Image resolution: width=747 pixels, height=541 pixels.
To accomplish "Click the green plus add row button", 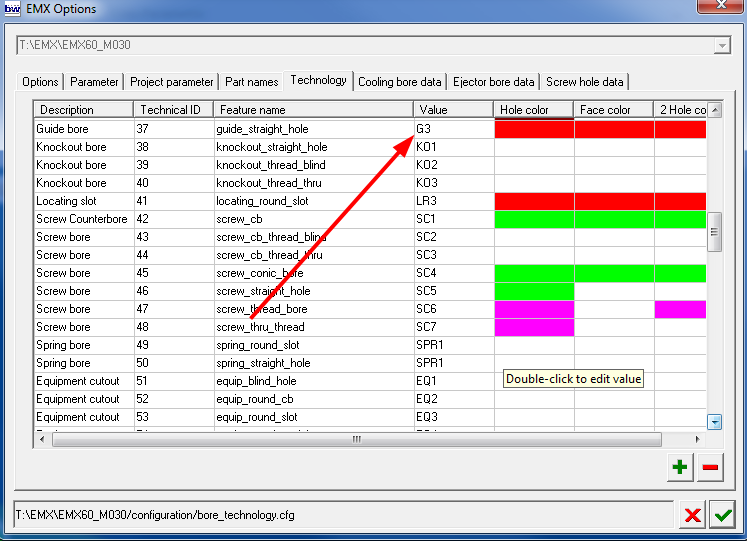I will coord(680,467).
